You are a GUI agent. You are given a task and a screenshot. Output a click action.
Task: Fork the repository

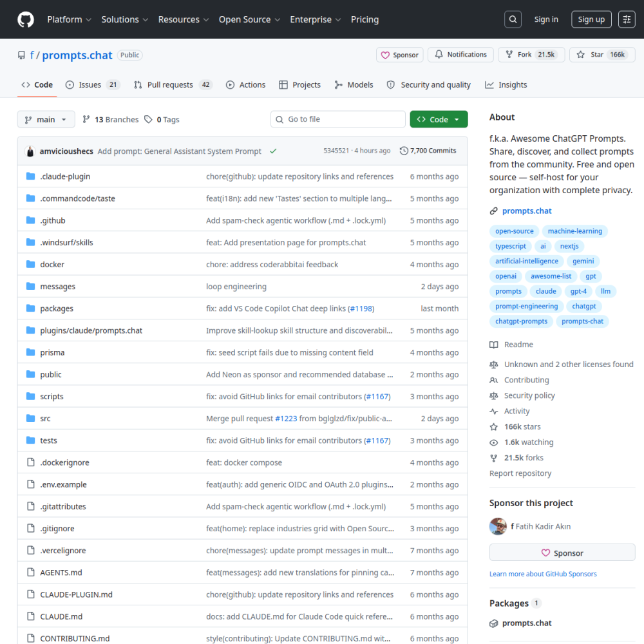click(x=531, y=55)
